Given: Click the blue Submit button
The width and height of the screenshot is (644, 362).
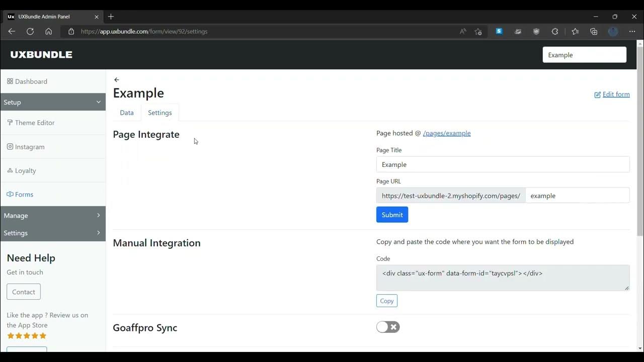Looking at the screenshot, I should (x=392, y=215).
